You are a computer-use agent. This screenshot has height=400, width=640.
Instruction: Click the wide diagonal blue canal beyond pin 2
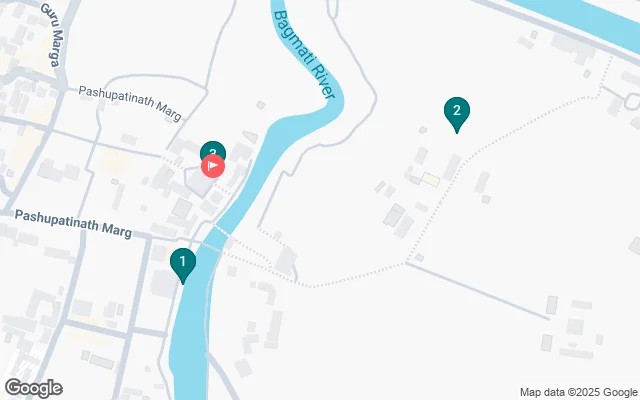coord(580,16)
